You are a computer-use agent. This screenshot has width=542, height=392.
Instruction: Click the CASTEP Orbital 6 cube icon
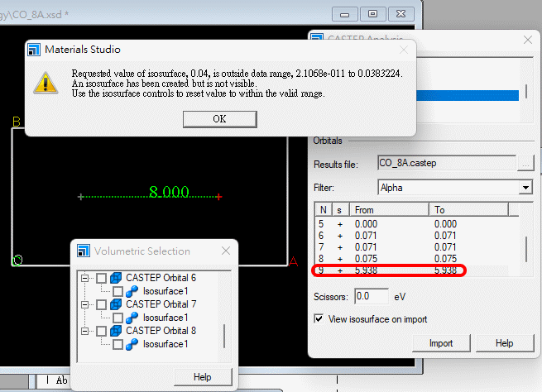click(x=116, y=278)
